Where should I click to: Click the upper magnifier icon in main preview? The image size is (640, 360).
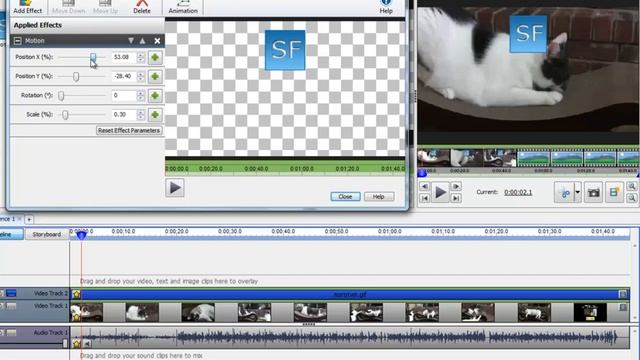coord(632,187)
